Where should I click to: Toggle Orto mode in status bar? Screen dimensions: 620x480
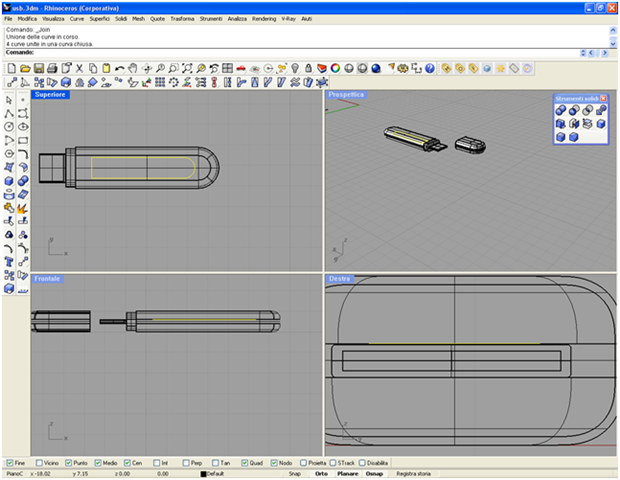coord(321,474)
